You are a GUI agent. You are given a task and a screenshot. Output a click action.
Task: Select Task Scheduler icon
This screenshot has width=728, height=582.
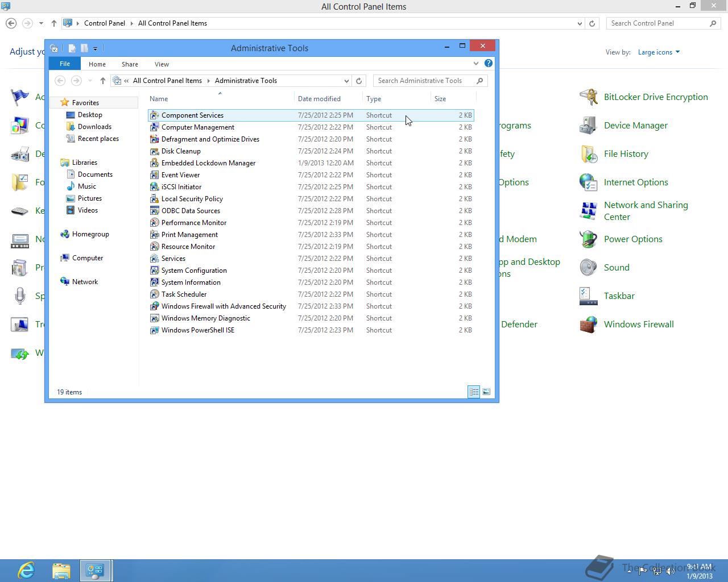pyautogui.click(x=154, y=294)
